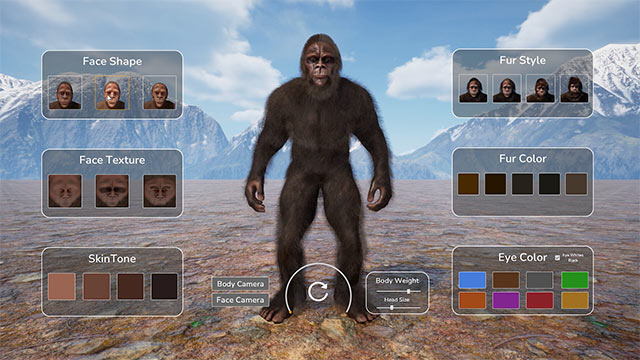640x360 pixels.
Task: Set eye color to green
Action: [575, 280]
